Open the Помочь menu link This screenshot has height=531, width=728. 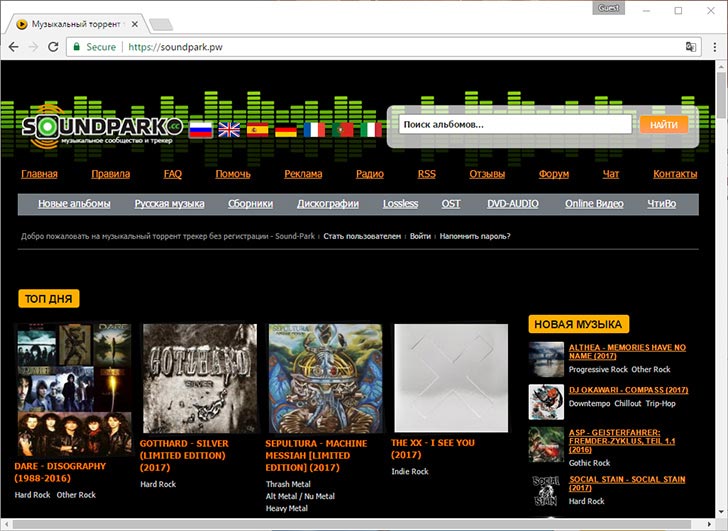coord(233,174)
